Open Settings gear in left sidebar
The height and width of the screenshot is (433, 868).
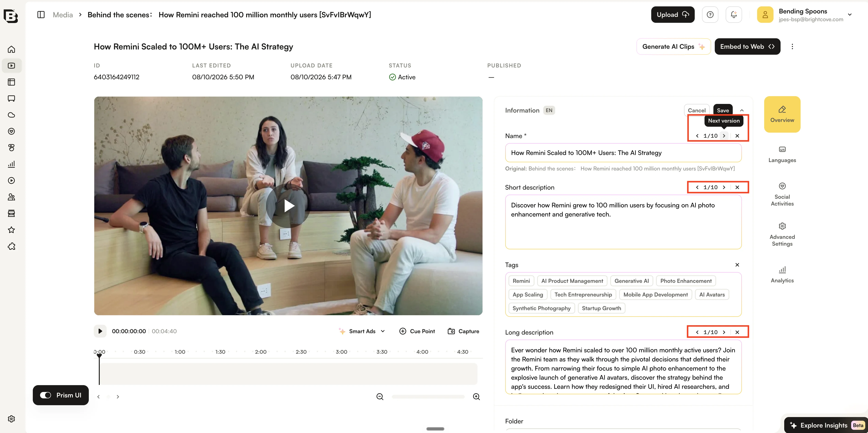click(11, 419)
